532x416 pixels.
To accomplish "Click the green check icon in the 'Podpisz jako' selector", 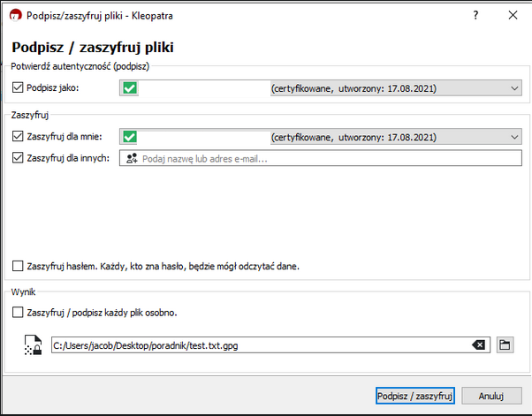I will [130, 88].
